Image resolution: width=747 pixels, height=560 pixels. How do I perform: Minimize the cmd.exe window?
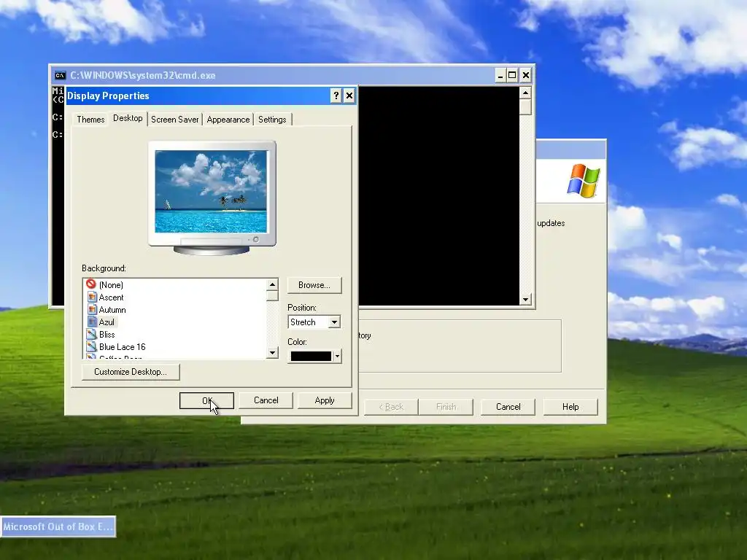click(500, 75)
